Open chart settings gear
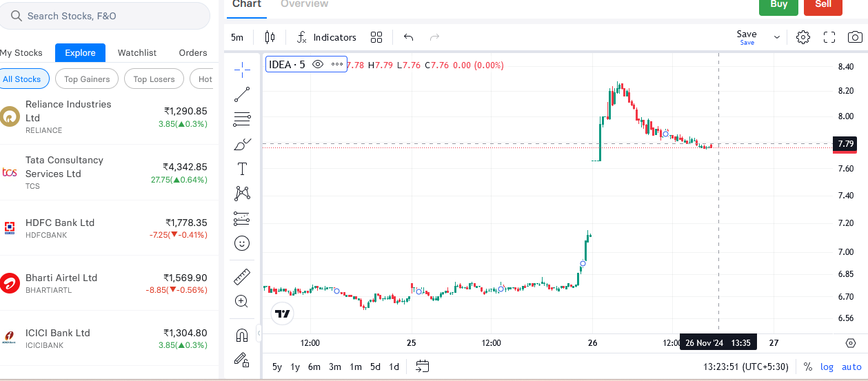This screenshot has width=868, height=381. [x=803, y=37]
